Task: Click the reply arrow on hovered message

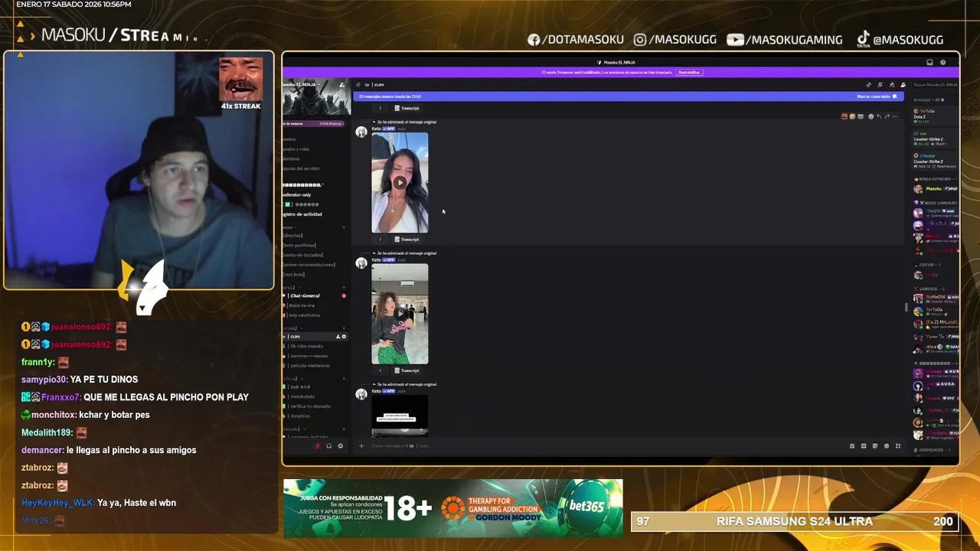Action: (x=879, y=116)
